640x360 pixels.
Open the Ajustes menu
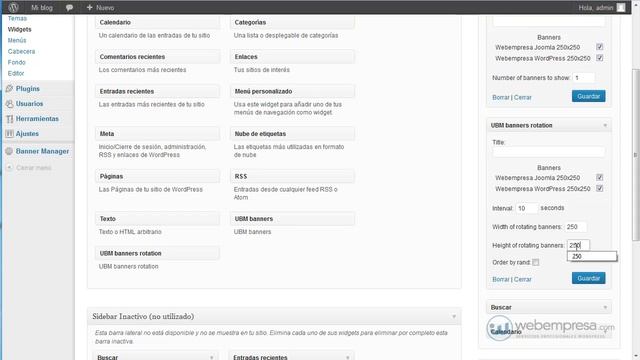pyautogui.click(x=27, y=133)
